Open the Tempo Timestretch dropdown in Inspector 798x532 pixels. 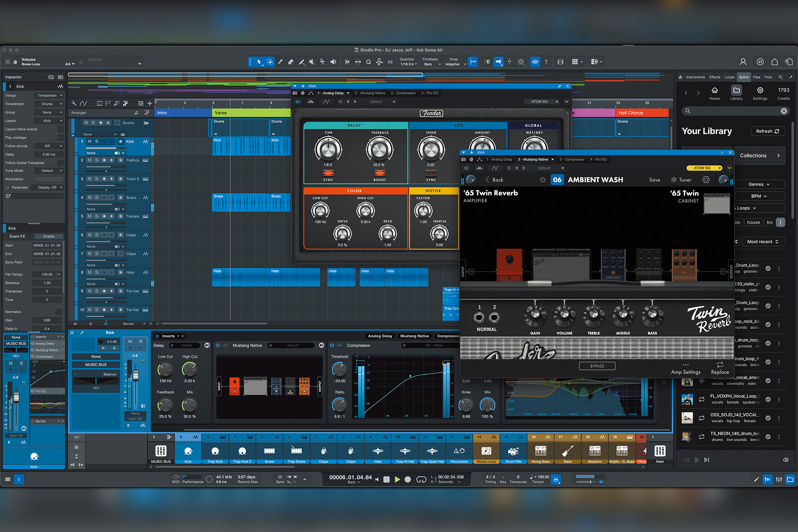49,96
